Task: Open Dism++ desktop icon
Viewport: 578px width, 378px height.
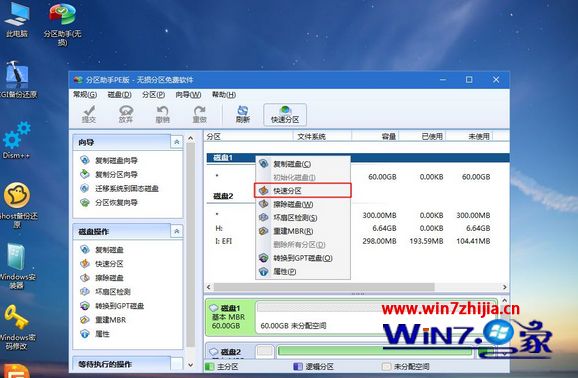Action: pos(17,140)
